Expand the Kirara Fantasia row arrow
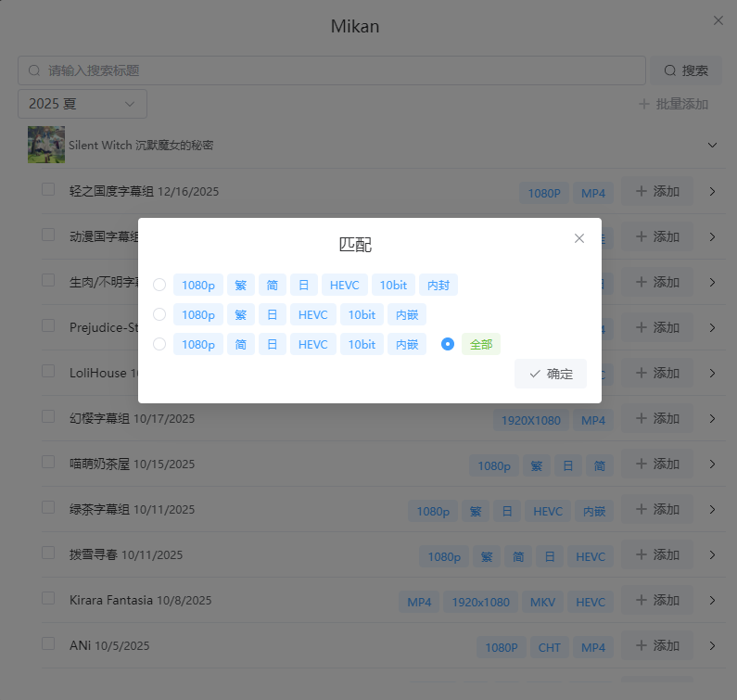This screenshot has height=700, width=737. tap(712, 601)
